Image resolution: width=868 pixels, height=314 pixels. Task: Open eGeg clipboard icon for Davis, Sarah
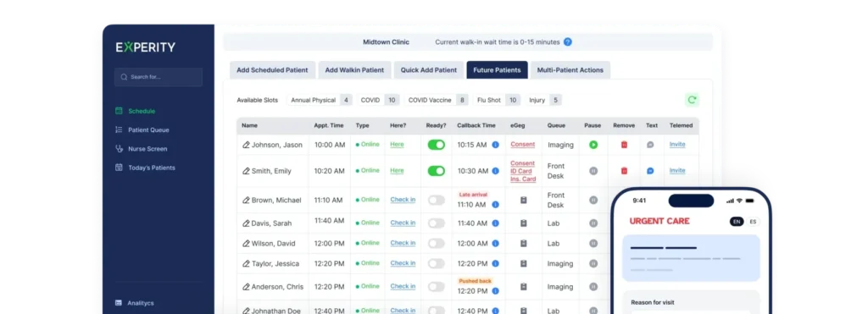pos(523,223)
